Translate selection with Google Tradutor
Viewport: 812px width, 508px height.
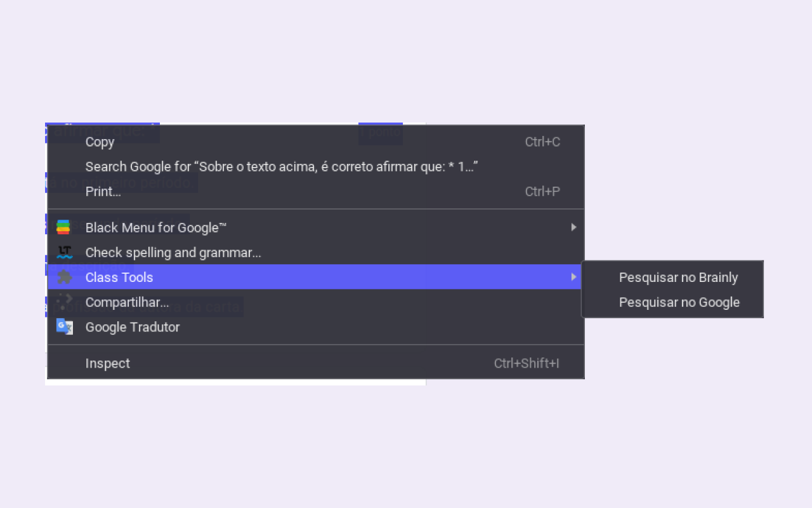133,326
